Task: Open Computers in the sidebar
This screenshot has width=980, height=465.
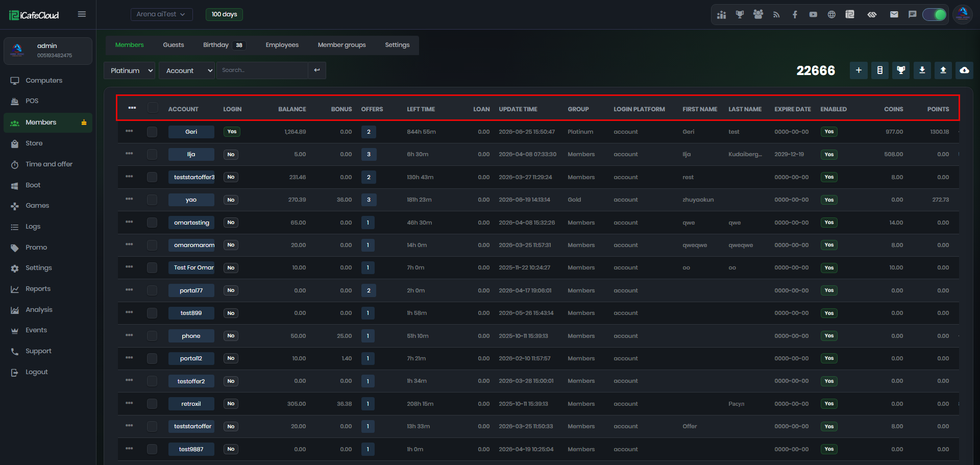Action: click(48, 81)
